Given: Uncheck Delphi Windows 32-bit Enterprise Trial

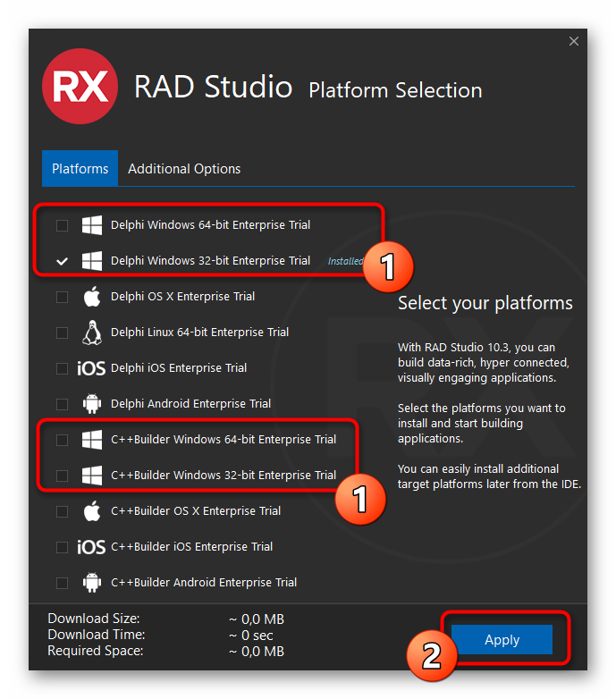Looking at the screenshot, I should tap(62, 261).
